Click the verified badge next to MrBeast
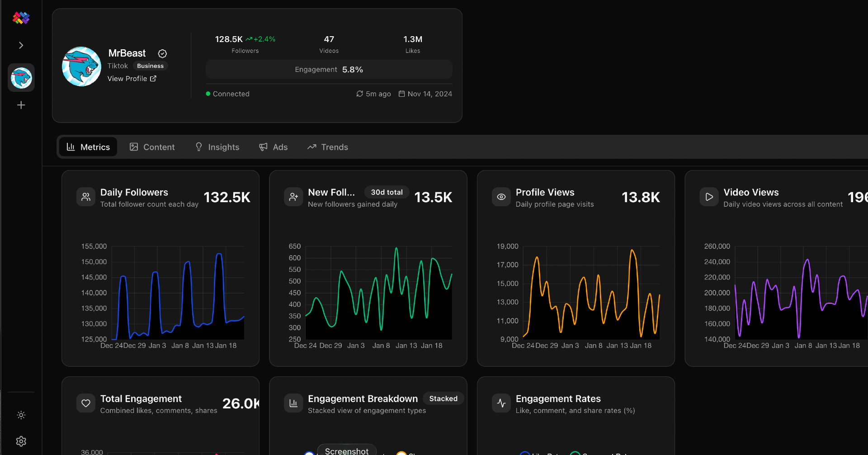 (x=162, y=54)
